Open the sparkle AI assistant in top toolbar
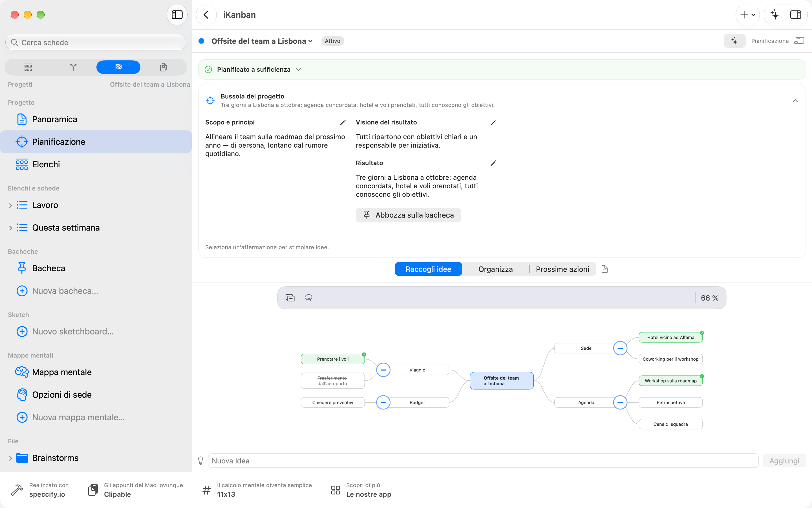This screenshot has width=812, height=508. (775, 15)
